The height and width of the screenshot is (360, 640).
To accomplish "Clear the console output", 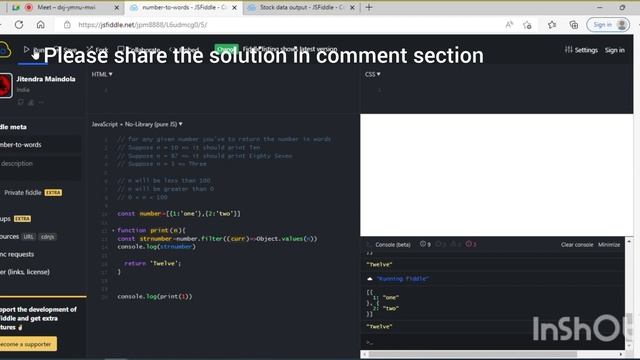I will tap(577, 244).
